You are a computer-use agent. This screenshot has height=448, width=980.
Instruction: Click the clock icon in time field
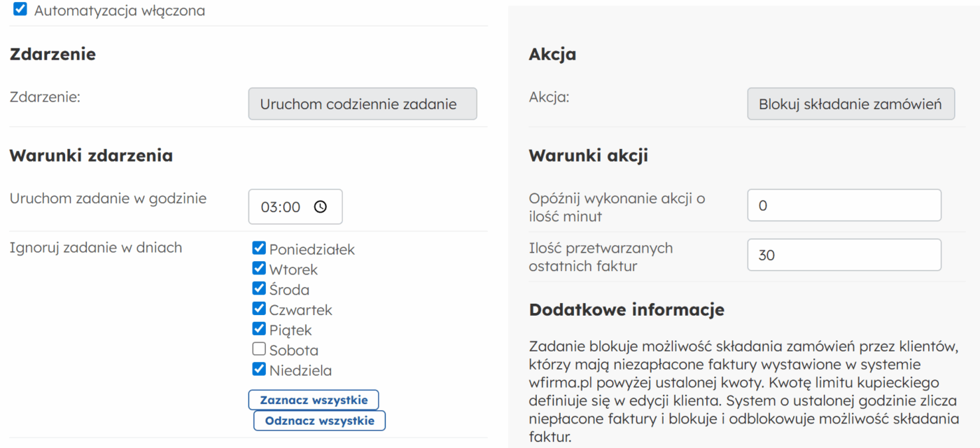coord(321,207)
